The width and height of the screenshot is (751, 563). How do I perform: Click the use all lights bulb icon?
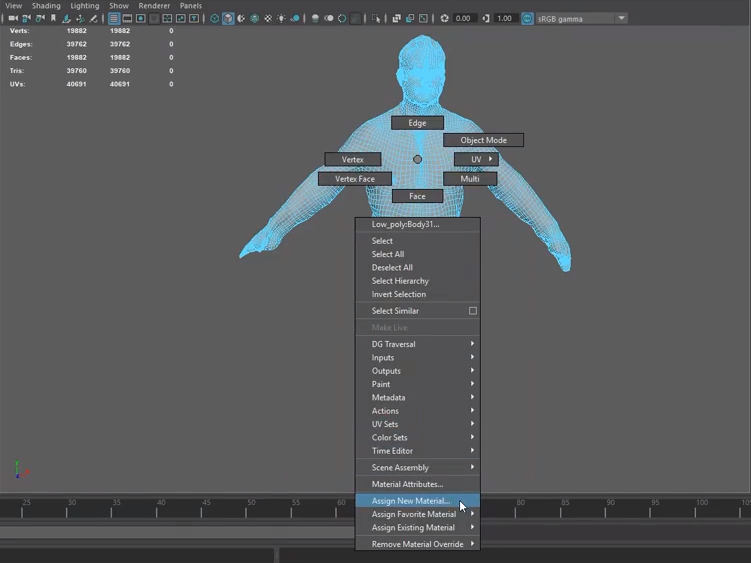[281, 19]
